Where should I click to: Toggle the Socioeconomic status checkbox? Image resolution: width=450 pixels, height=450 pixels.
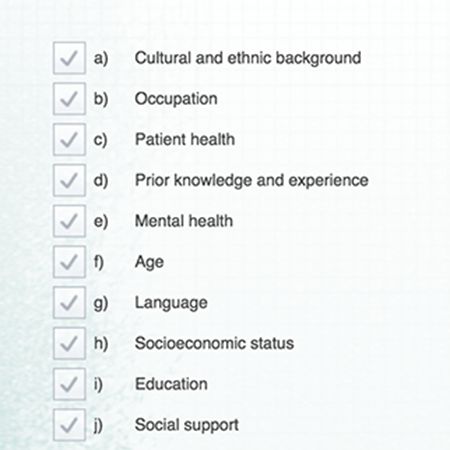pos(69,343)
